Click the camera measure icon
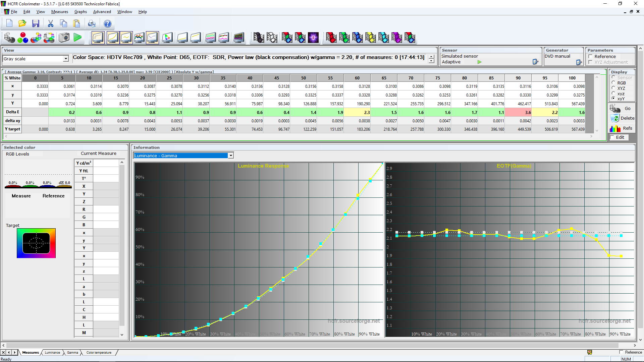The height and width of the screenshot is (362, 644). coord(64,38)
